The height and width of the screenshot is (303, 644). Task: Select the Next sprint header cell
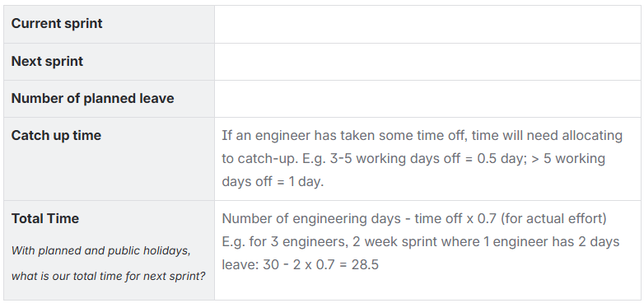[109, 62]
